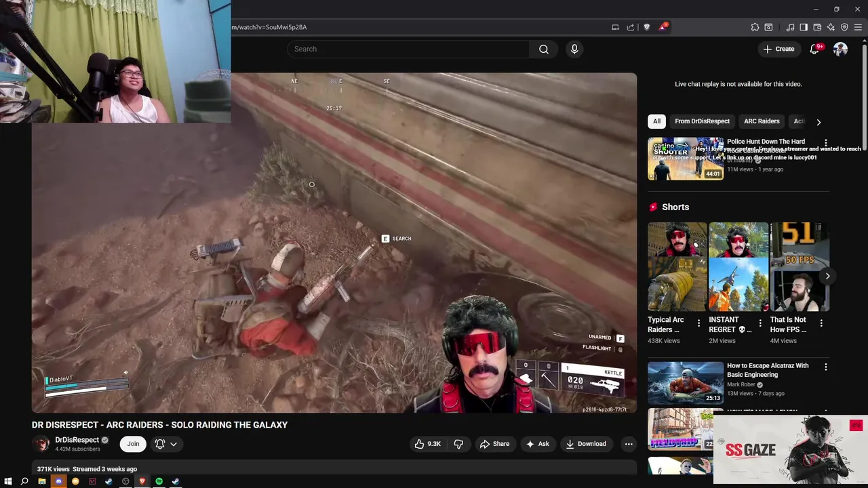
Task: Click the Ask button
Action: [537, 444]
